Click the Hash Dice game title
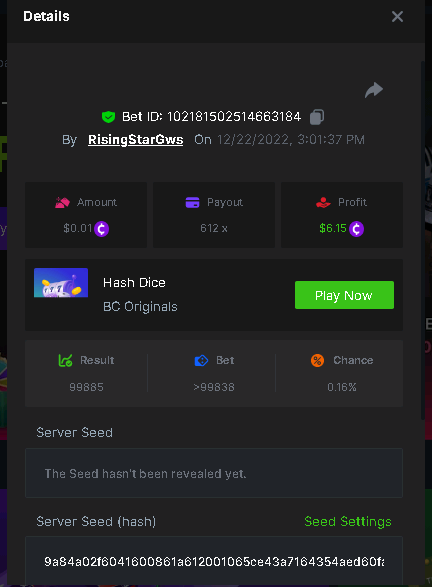The image size is (432, 587). pyautogui.click(x=134, y=283)
